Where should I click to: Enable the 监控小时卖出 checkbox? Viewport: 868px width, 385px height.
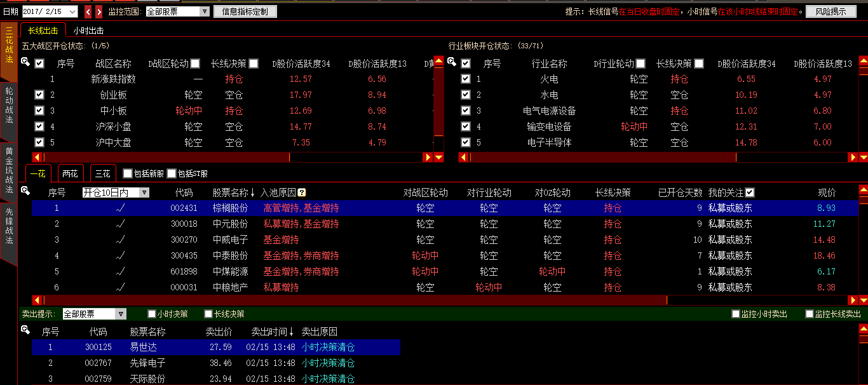[736, 314]
